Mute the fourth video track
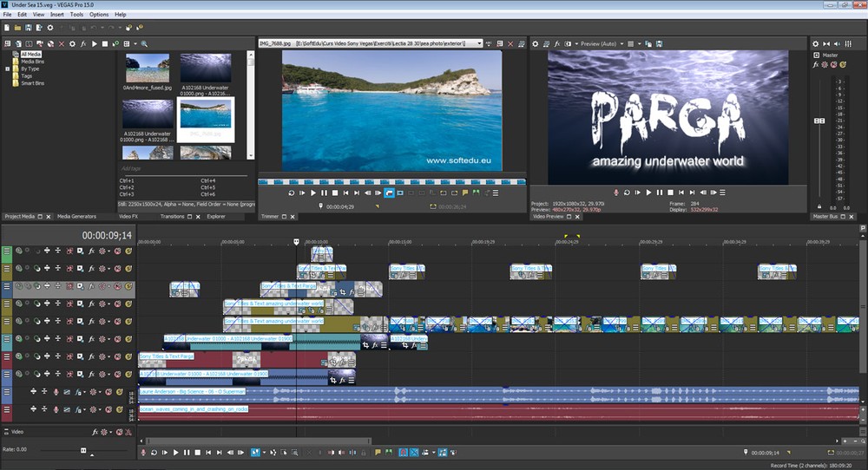The image size is (868, 470). click(117, 304)
